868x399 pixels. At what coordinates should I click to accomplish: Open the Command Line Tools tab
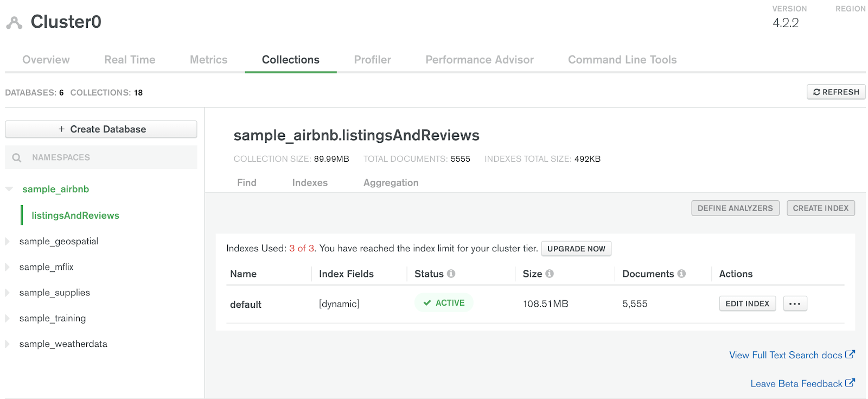pyautogui.click(x=622, y=60)
